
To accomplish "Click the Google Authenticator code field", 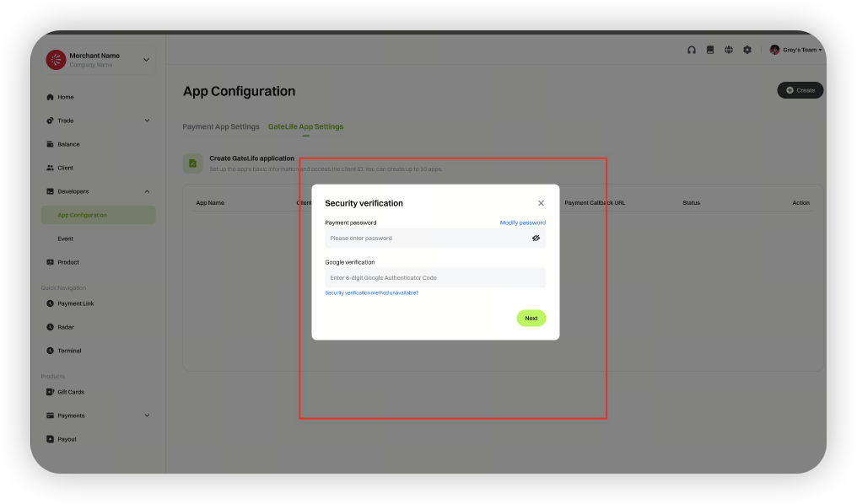I will (435, 277).
